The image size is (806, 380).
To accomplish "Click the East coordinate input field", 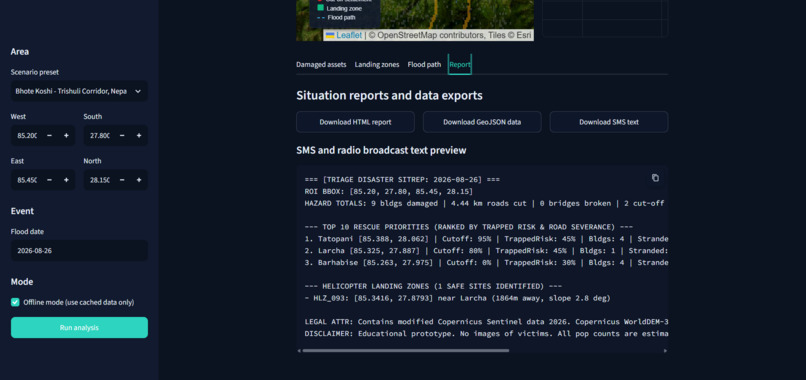I will (27, 180).
